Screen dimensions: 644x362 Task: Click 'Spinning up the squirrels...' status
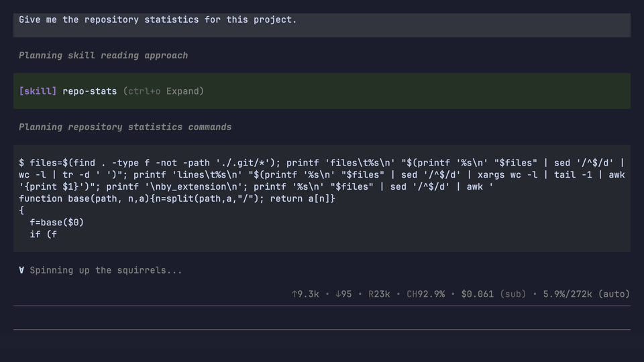106,270
